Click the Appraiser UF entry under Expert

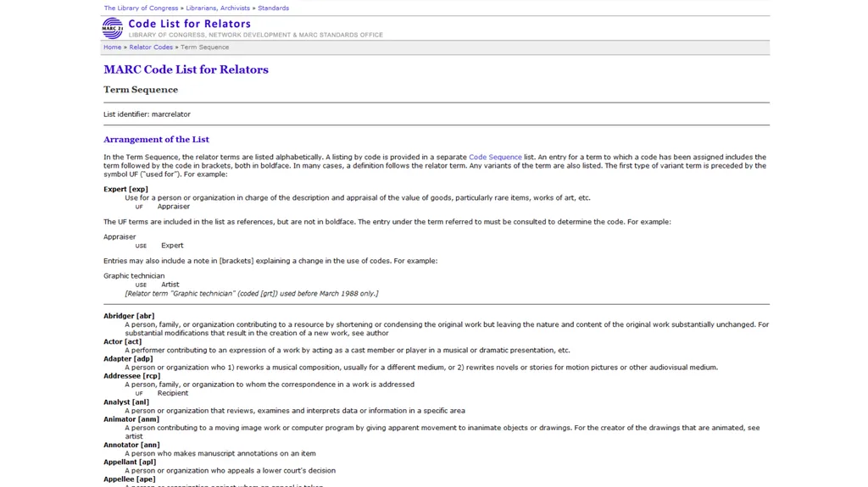click(x=173, y=207)
